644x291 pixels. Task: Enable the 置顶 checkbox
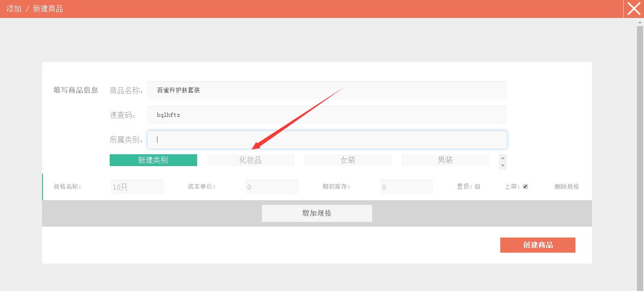coord(477,186)
